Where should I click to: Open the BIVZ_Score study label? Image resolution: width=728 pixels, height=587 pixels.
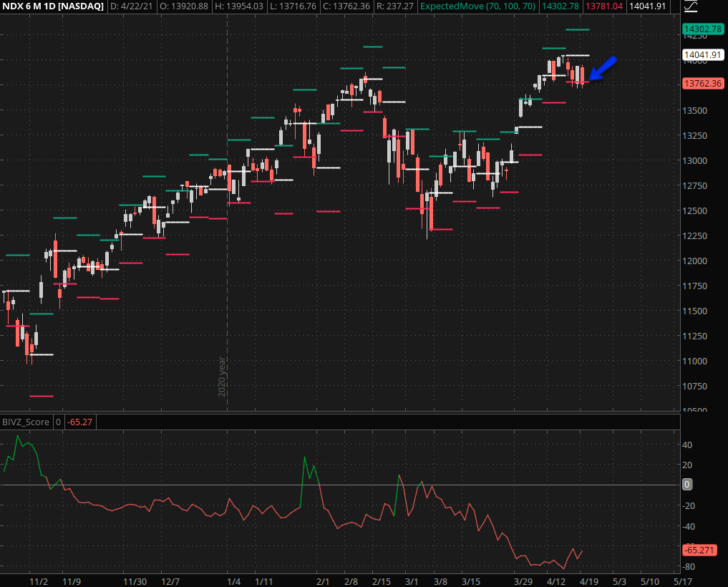(25, 422)
